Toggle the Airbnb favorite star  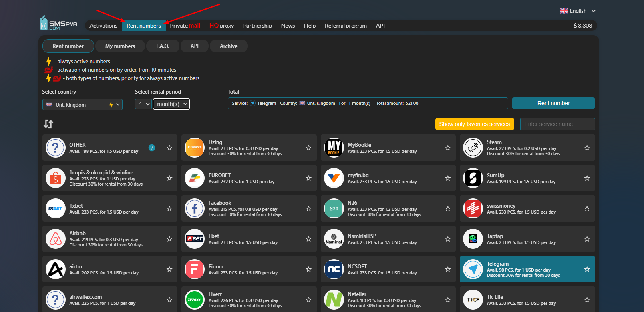[x=169, y=239]
